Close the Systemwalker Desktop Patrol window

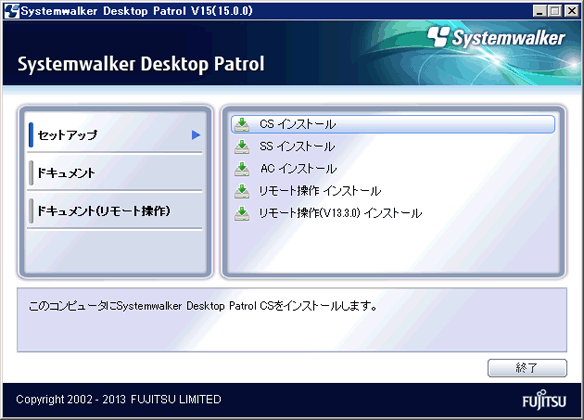pos(572,11)
